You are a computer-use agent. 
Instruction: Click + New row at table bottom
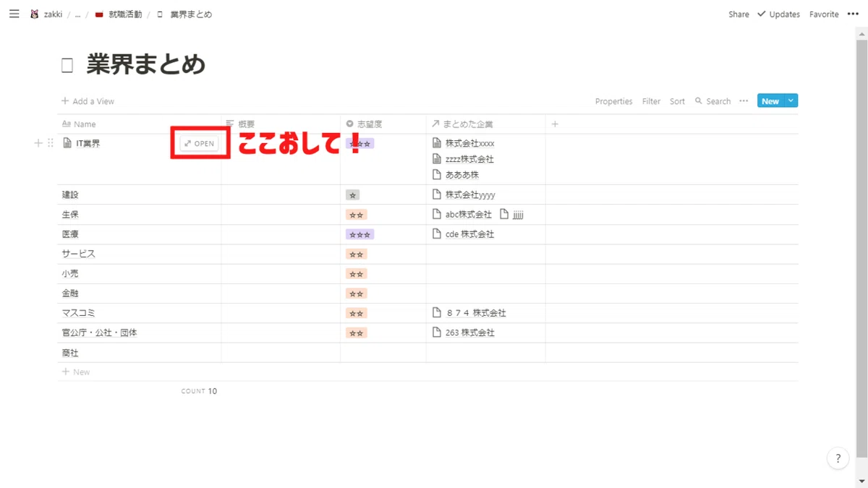click(76, 372)
